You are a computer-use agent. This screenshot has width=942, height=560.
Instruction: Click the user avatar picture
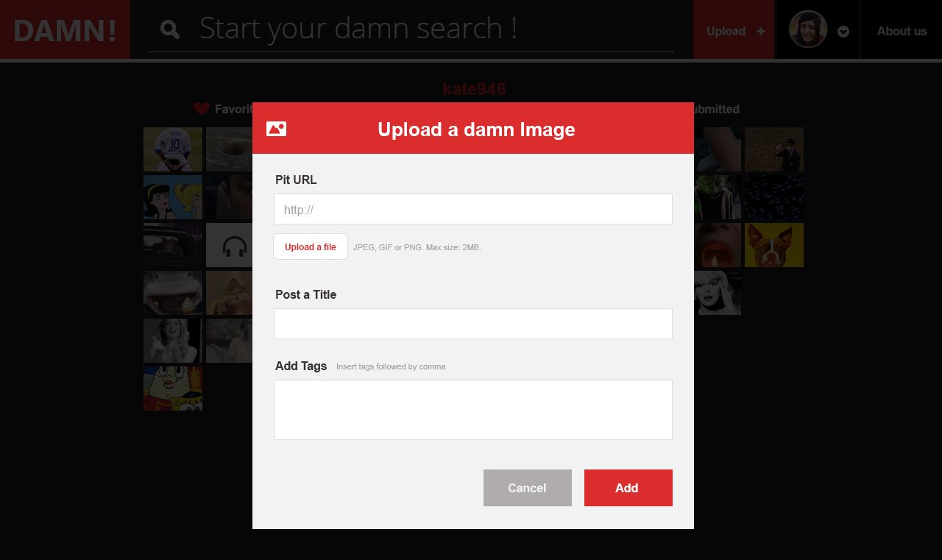pyautogui.click(x=808, y=29)
